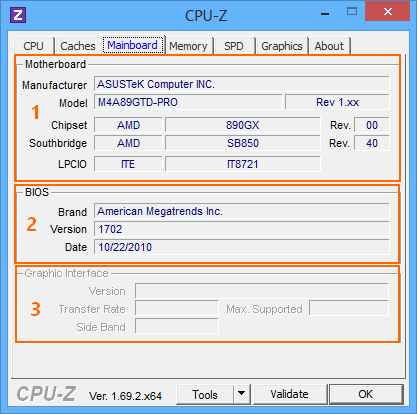This screenshot has height=414, width=417.
Task: Click the Graphic Interface Version field
Action: (x=262, y=291)
